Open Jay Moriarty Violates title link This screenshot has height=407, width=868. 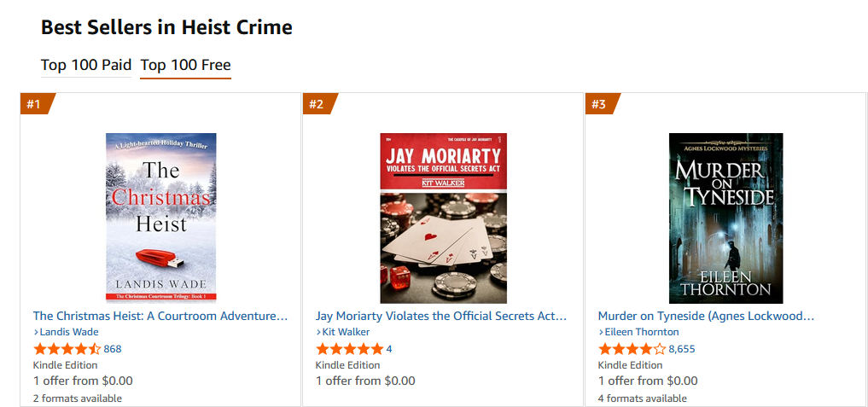tap(440, 316)
